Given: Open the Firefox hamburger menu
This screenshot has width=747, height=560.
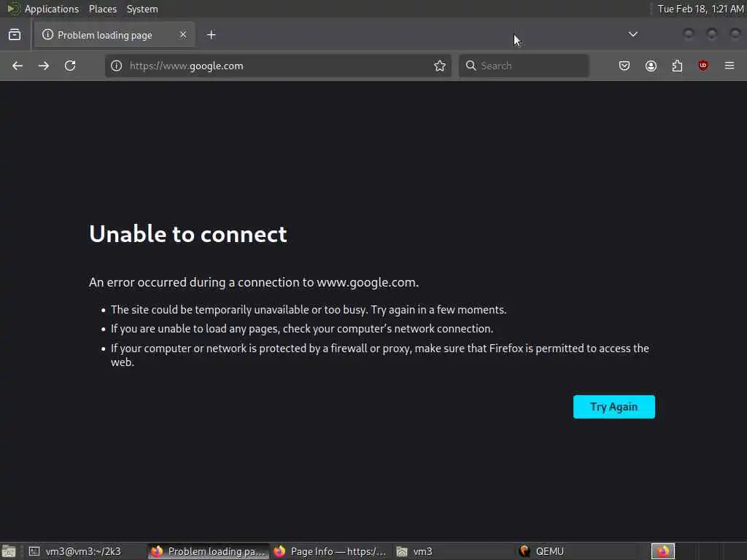Looking at the screenshot, I should pyautogui.click(x=729, y=66).
